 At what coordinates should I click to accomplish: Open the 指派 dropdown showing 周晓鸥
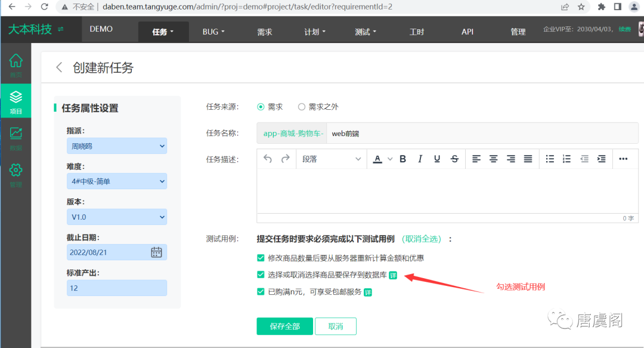coord(117,146)
